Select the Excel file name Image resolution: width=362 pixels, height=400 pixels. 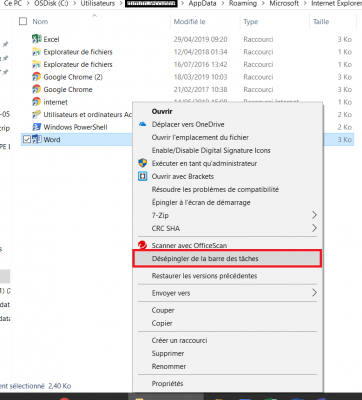pos(51,39)
